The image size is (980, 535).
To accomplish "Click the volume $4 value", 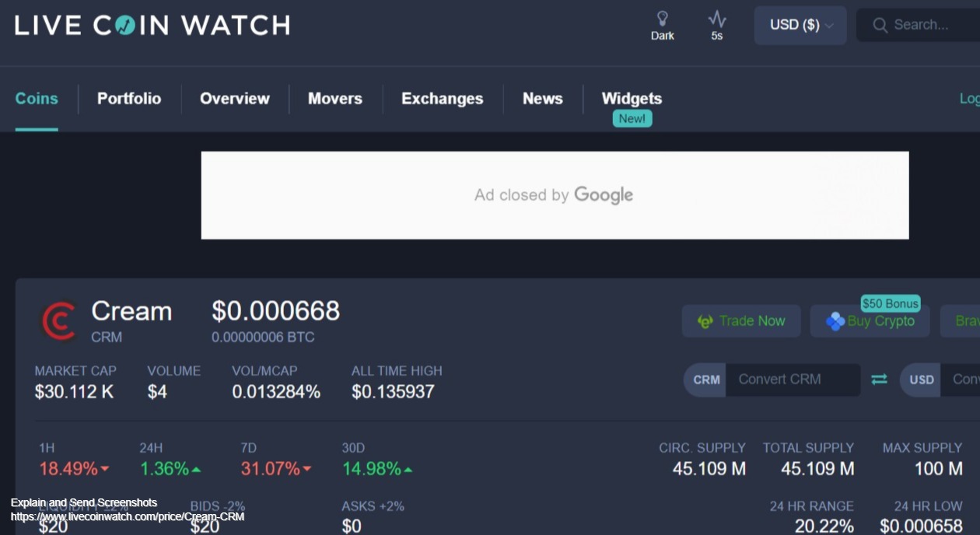I will (157, 392).
